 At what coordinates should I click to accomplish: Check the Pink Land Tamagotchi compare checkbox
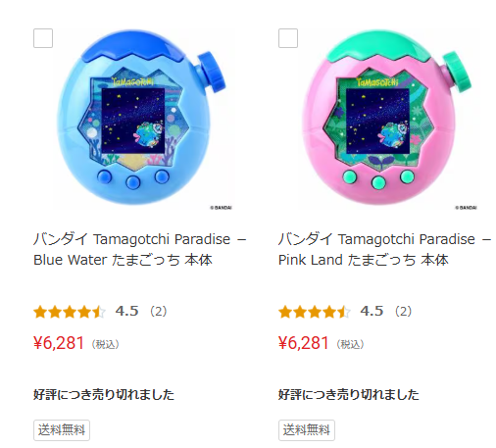(288, 38)
